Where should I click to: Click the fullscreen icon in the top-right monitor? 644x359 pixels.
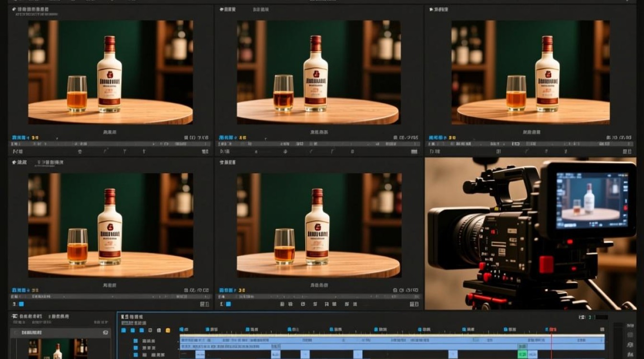627,151
